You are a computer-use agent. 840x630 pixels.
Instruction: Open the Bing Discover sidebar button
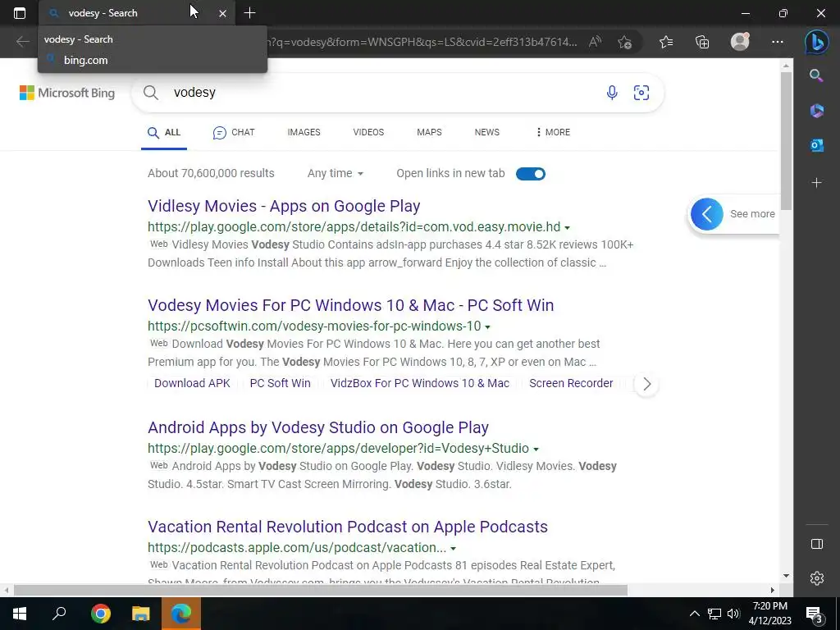coord(816,42)
